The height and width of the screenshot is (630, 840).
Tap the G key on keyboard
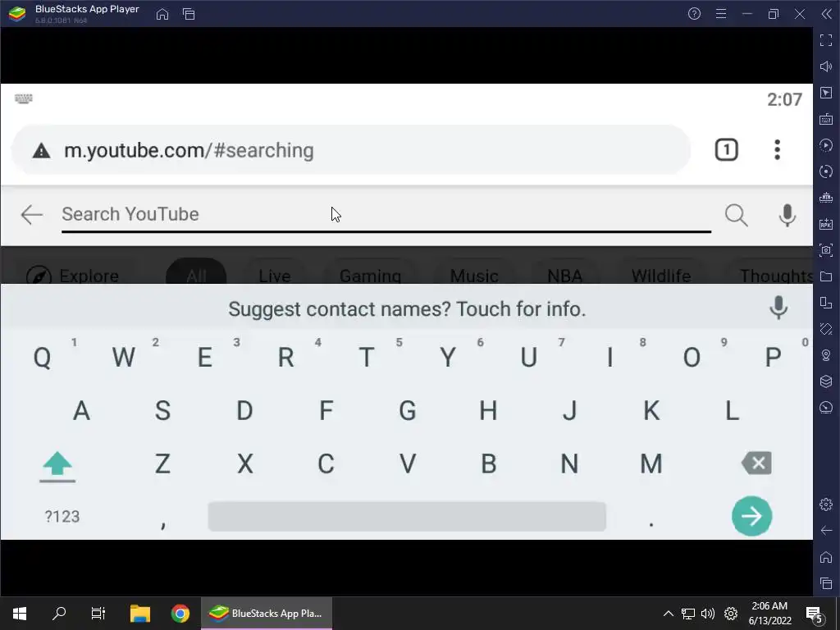tap(407, 411)
